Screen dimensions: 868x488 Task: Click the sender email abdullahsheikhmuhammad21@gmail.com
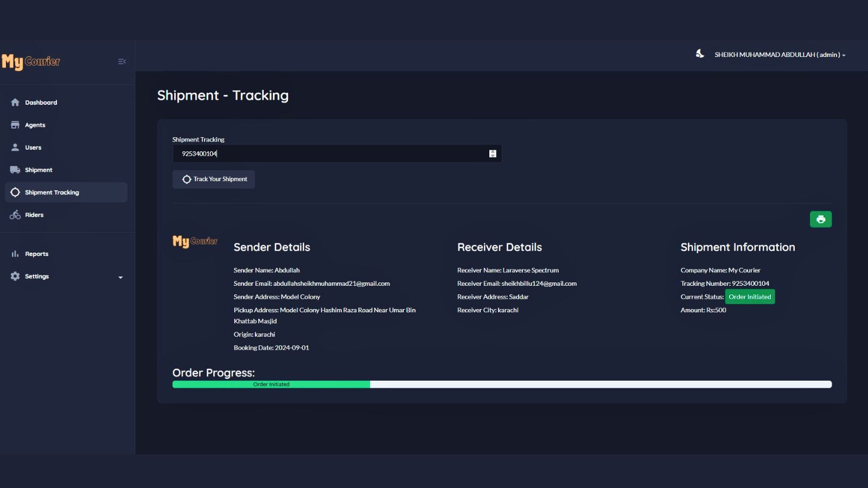coord(331,284)
